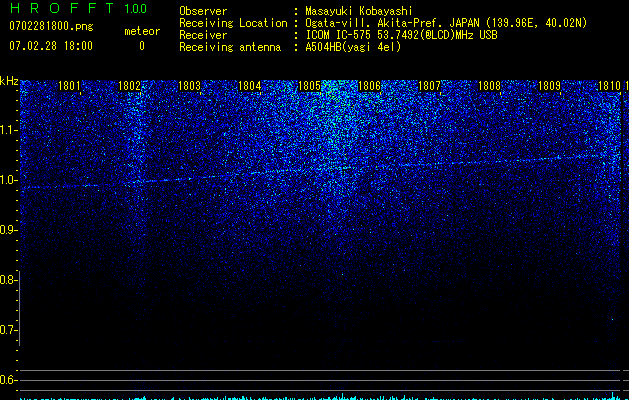Viewport: 629px width, 400px height.
Task: Click the A504HB(yagi 4el) antenna text
Action: pyautogui.click(x=353, y=47)
